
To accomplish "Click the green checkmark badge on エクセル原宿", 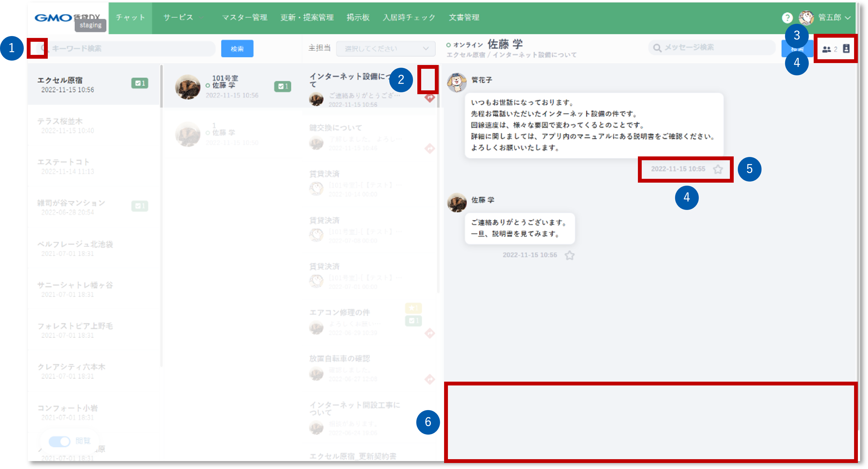I will coord(140,83).
